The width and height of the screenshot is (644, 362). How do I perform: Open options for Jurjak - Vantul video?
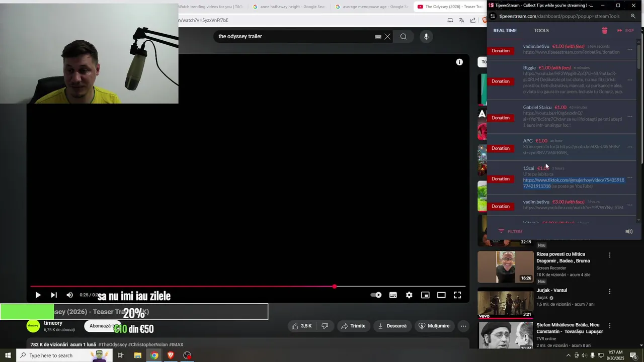tap(610, 291)
